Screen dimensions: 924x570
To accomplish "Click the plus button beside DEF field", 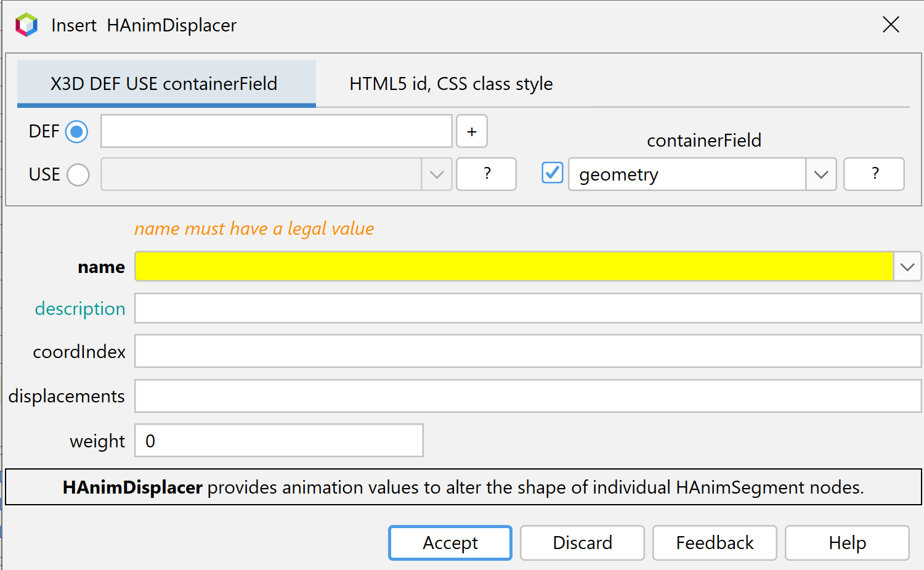I will 472,131.
